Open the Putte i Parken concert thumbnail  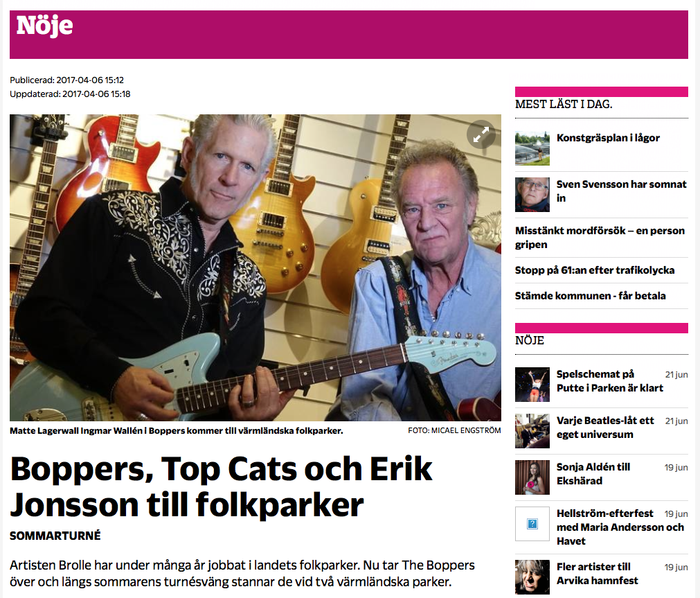tap(532, 385)
